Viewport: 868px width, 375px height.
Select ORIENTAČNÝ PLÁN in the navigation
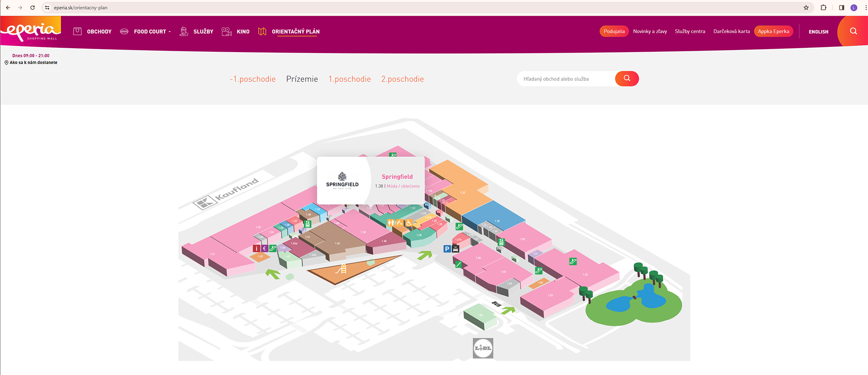point(296,31)
